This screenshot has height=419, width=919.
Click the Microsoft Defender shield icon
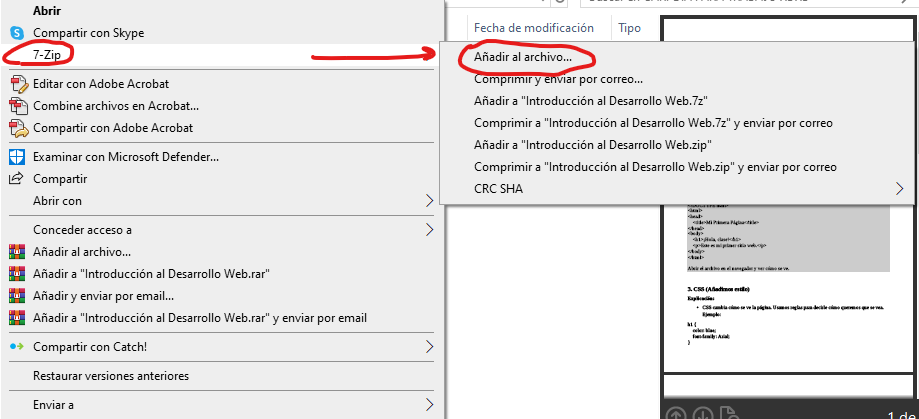click(16, 157)
